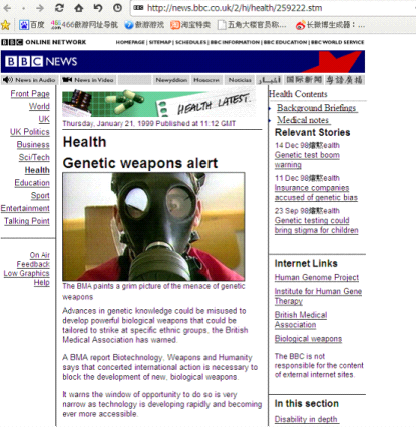Open Genetic test boom warning story
Image resolution: width=416 pixels, height=427 pixels.
tap(307, 160)
